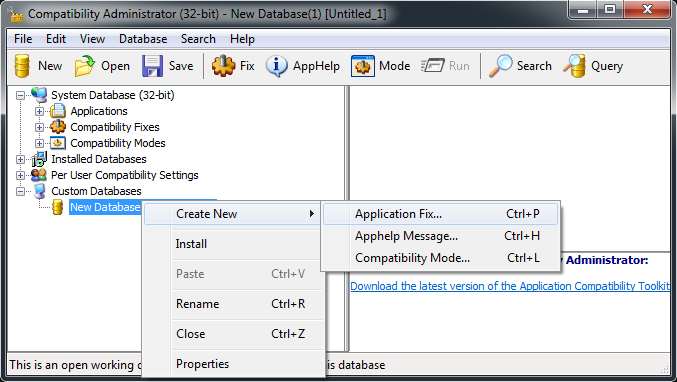Screen dimensions: 677x382
Task: Open the Search menu in menu bar
Action: [198, 39]
